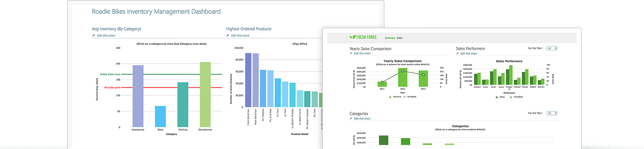Click the Highest Ordered Products heading

coord(249,29)
